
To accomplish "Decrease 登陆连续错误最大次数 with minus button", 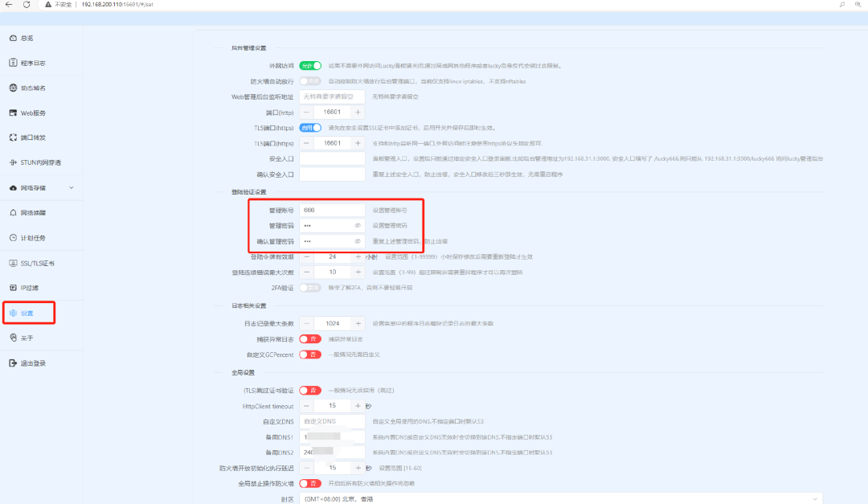I will coord(307,272).
